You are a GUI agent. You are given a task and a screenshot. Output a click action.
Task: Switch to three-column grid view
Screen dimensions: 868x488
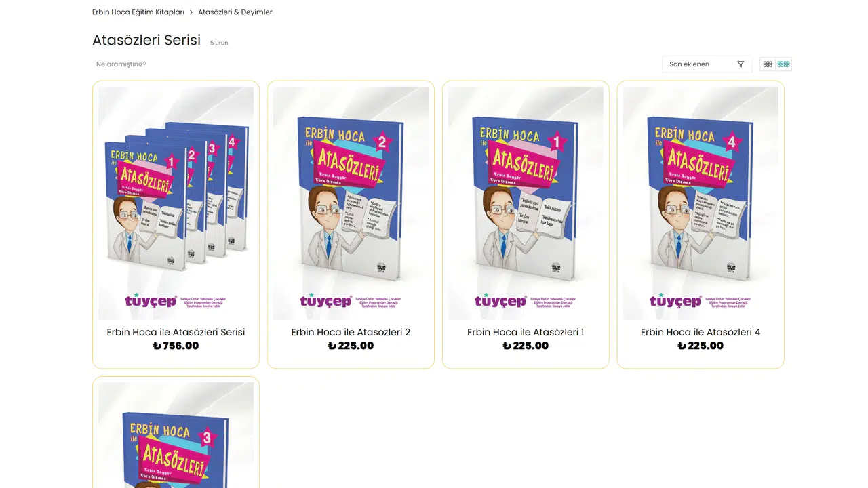click(768, 64)
